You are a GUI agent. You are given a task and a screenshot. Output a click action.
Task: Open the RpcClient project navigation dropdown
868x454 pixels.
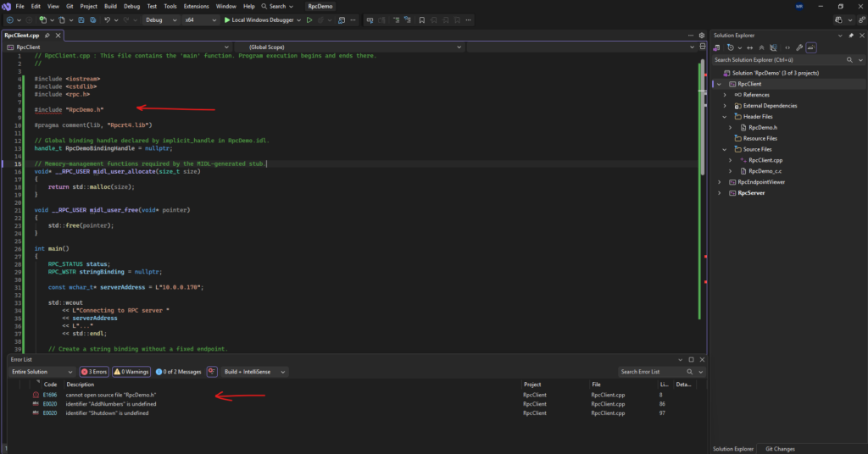tap(117, 47)
